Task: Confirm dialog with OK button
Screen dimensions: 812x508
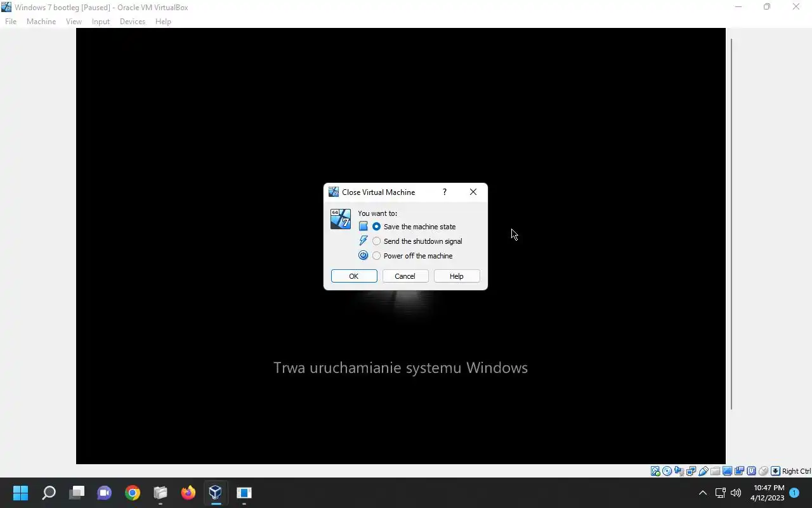Action: (354, 276)
